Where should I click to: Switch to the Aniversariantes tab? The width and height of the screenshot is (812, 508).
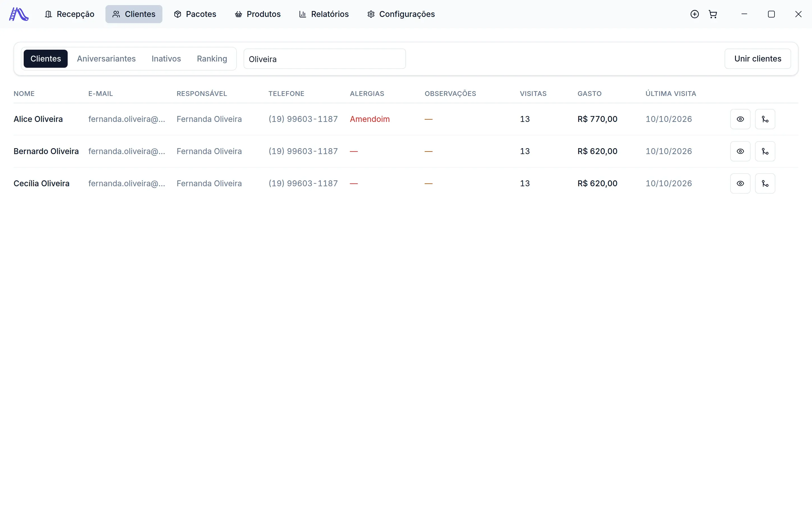pyautogui.click(x=106, y=59)
